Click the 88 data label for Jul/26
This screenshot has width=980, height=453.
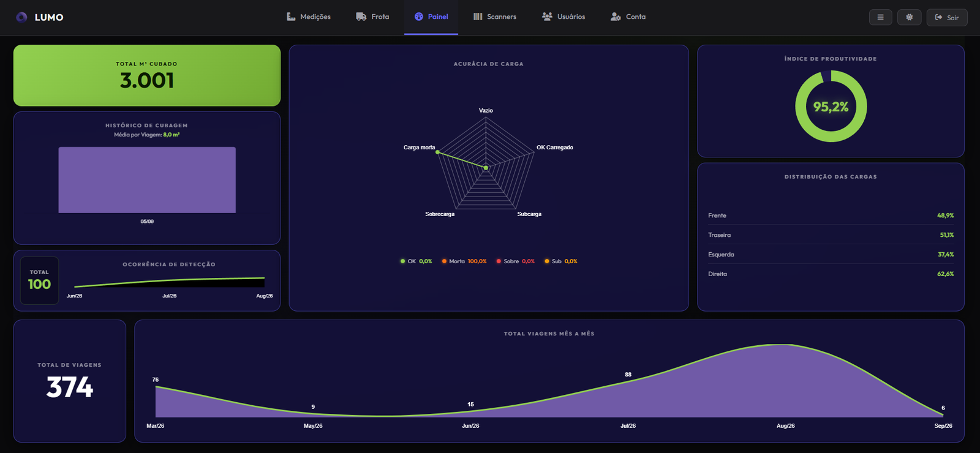[628, 375]
